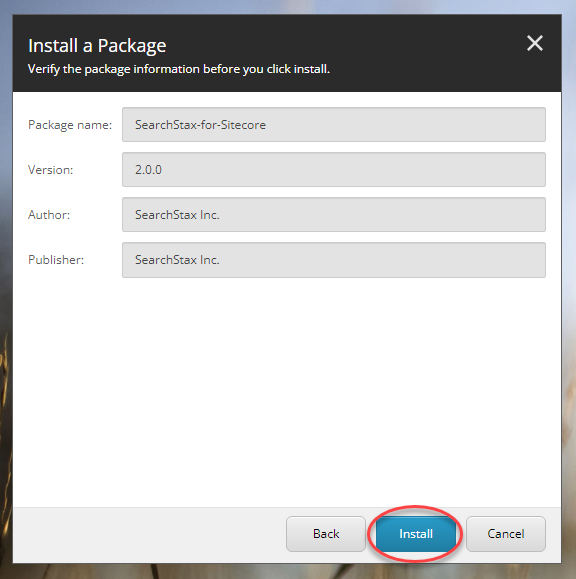Click the 'SearchStax Inc.' text in Publisher
Viewport: 576px width, 579px height.
177,260
